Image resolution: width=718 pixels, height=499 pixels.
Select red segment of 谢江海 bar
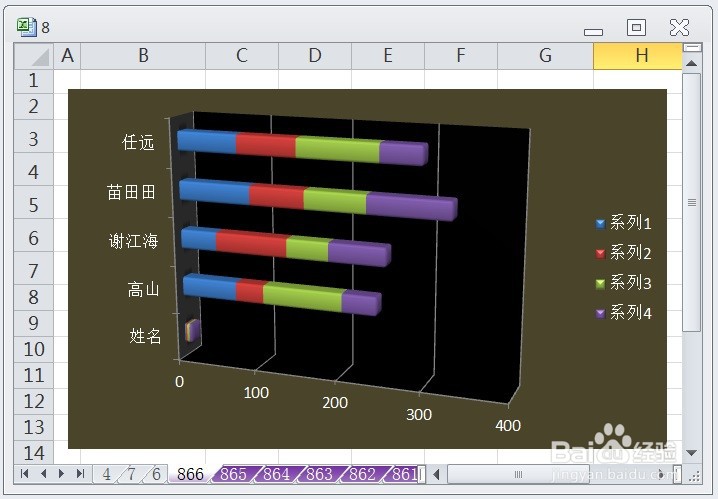[251, 244]
